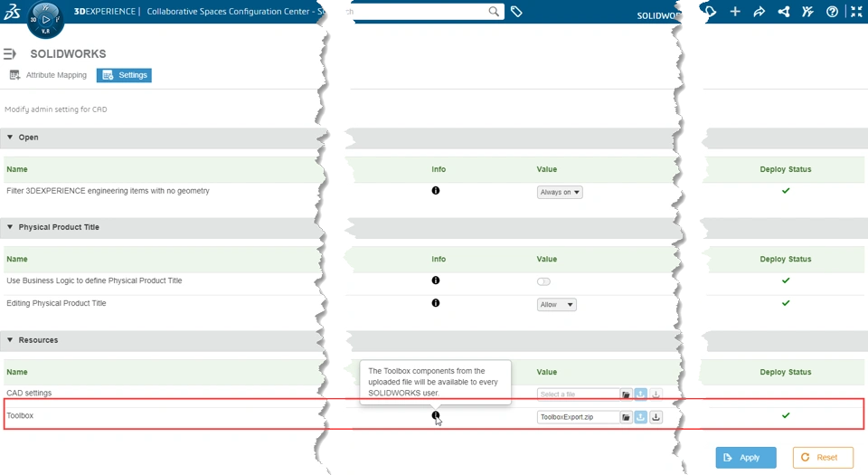The image size is (868, 475).
Task: Open the Help question mark icon
Action: [x=832, y=12]
